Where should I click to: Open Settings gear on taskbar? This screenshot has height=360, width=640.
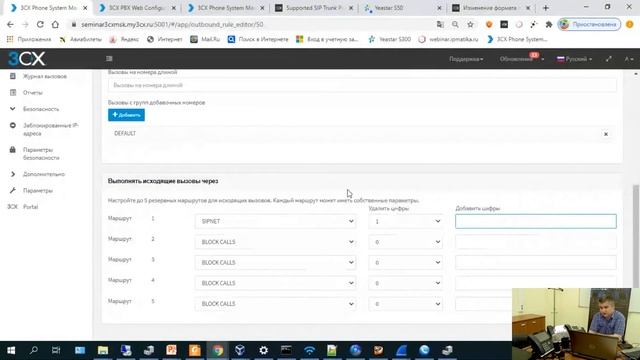(264, 350)
